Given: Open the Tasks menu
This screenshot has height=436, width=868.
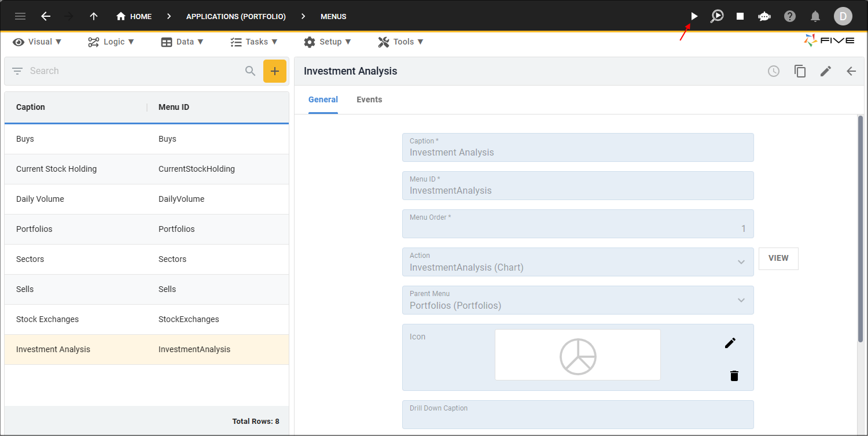Looking at the screenshot, I should tap(253, 42).
